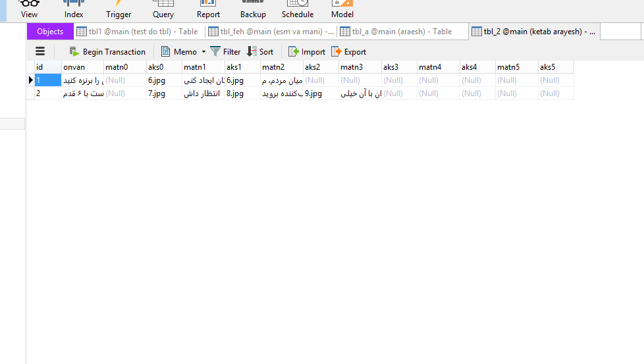
Task: Click Import in the toolbar
Action: [307, 51]
